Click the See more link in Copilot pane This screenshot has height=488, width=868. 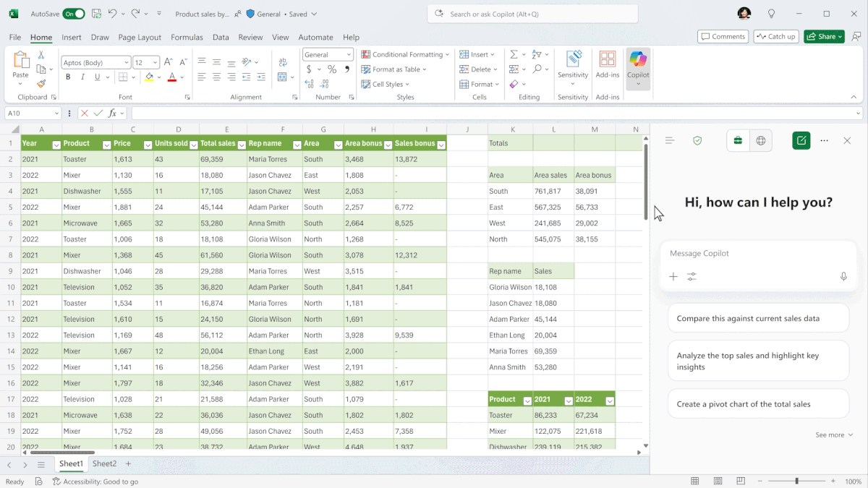pos(832,435)
